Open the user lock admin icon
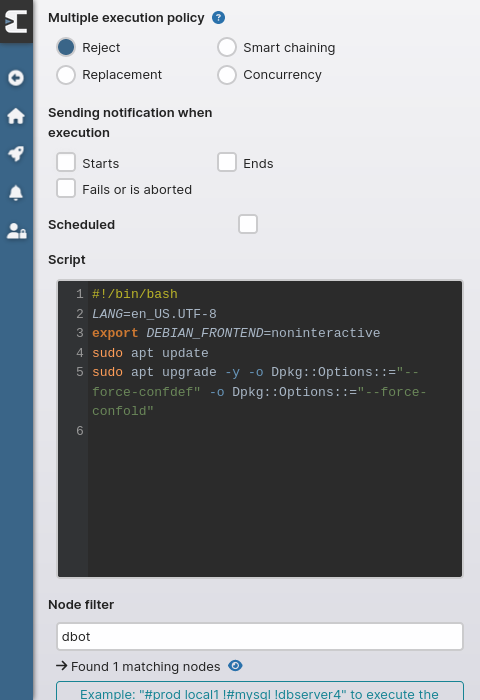Image resolution: width=480 pixels, height=700 pixels. pos(17,231)
